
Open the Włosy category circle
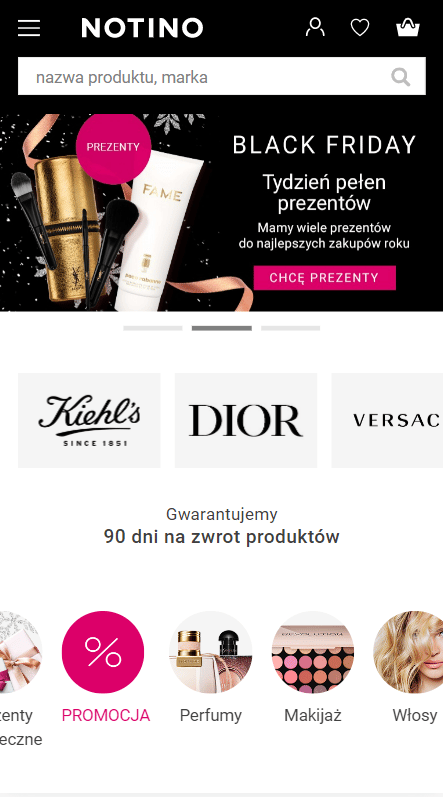(x=408, y=652)
